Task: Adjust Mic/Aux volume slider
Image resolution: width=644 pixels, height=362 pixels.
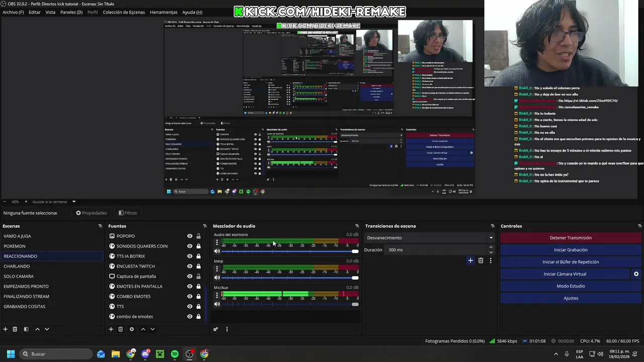Action: coord(290,304)
